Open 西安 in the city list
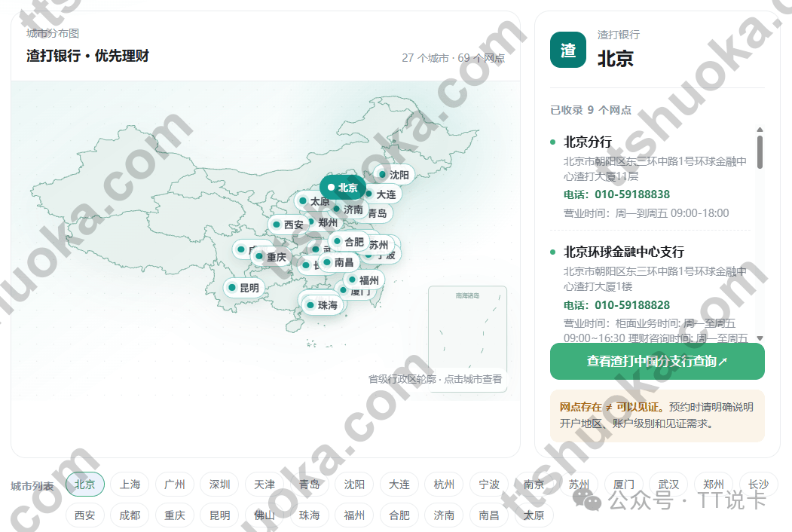 coord(85,515)
